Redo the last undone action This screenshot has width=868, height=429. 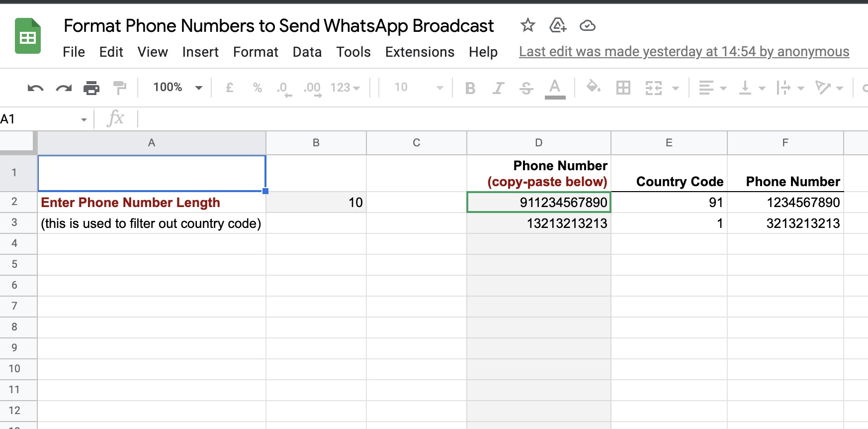click(x=64, y=88)
